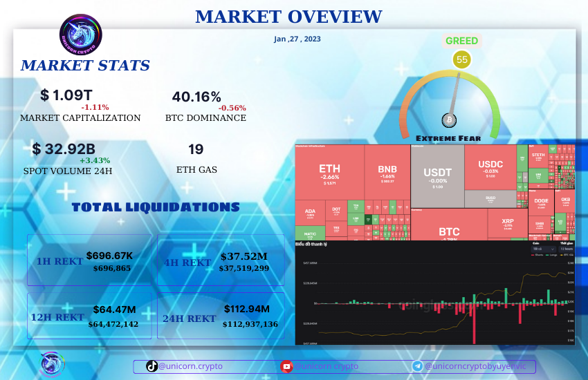This screenshot has height=380, width=588.
Task: Select the DOT tile in the heatmap
Action: (336, 211)
